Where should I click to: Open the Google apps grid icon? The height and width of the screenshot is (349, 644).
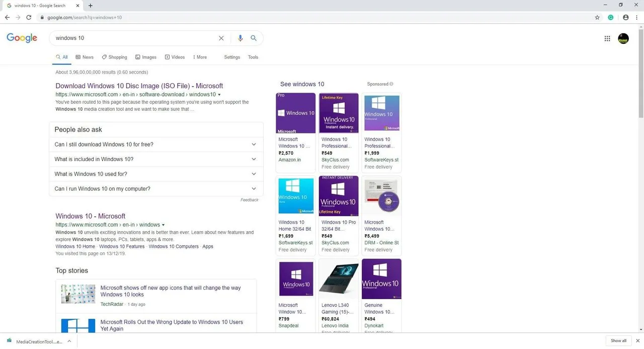[x=607, y=38]
